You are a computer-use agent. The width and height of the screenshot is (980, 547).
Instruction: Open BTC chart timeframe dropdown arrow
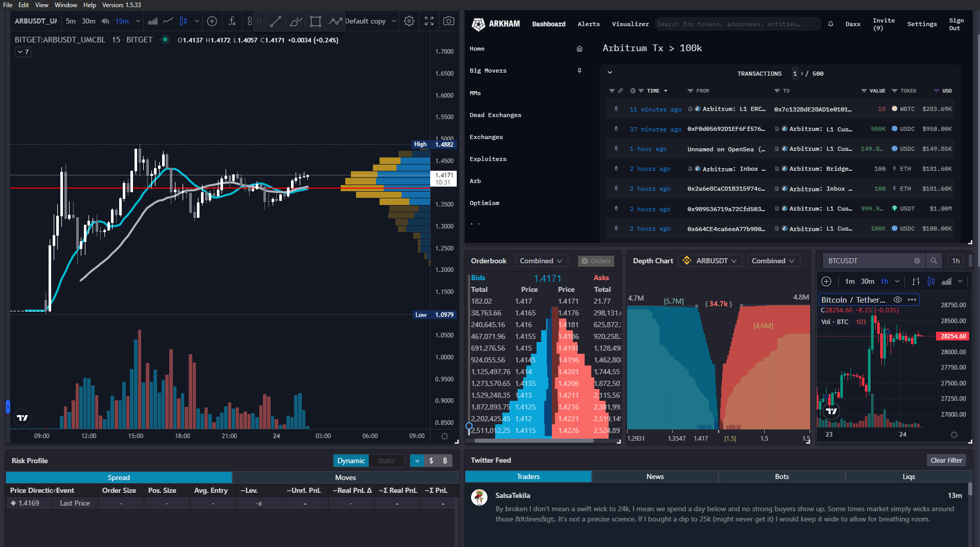[x=897, y=281]
